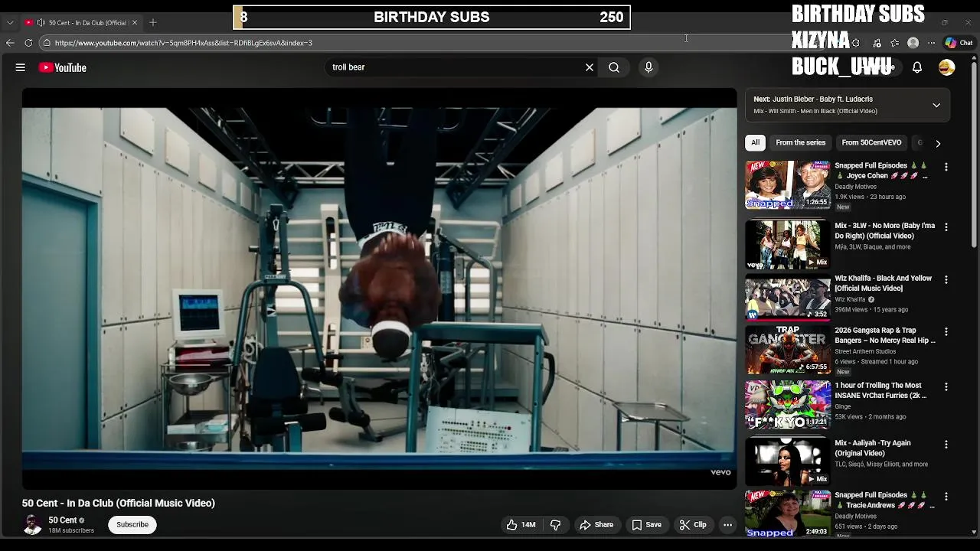Click the video title text
Screen dimensions: 980x551
pos(119,503)
